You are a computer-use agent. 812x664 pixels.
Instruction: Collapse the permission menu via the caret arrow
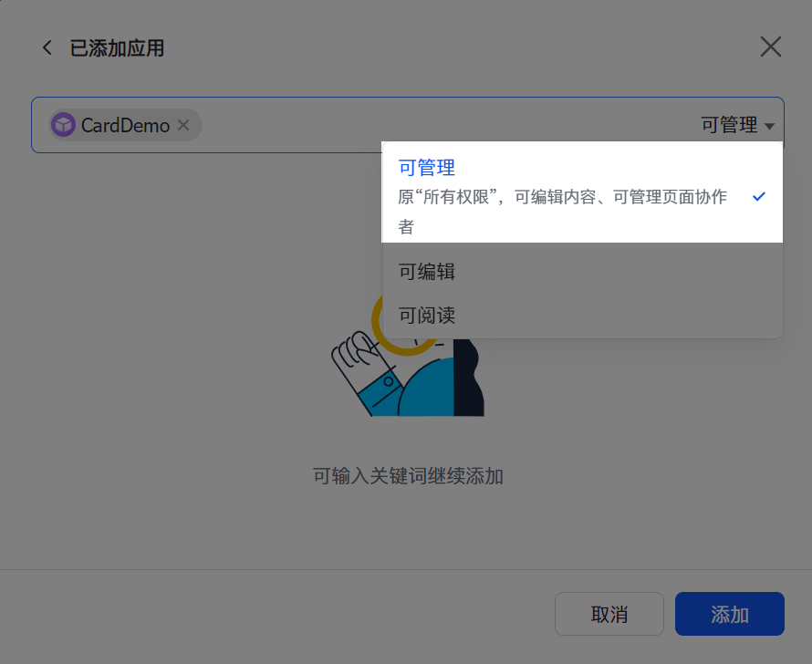(769, 126)
